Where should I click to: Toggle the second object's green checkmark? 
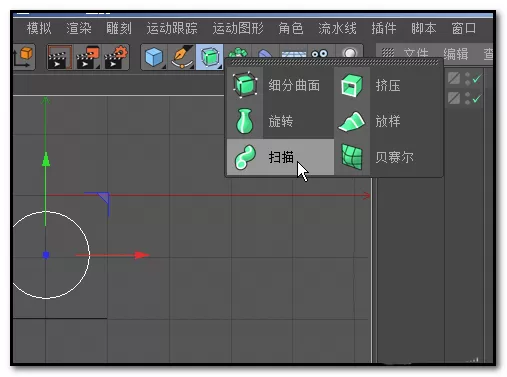pyautogui.click(x=477, y=98)
